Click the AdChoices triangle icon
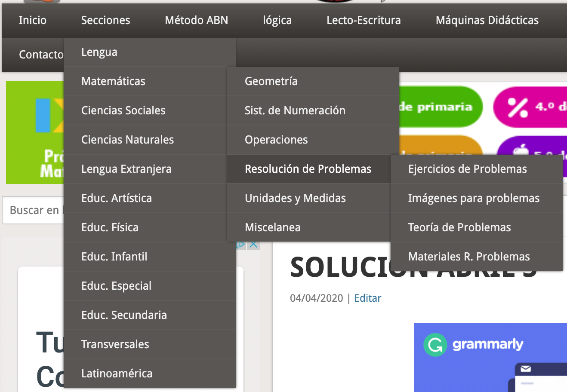Image resolution: width=567 pixels, height=392 pixels. 241,245
